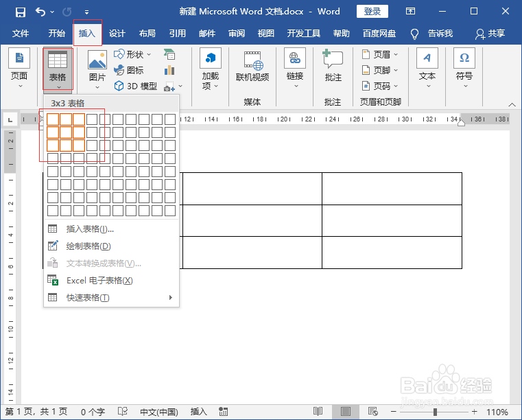Open 快速表格(T) submenu
Image resolution: width=522 pixels, height=420 pixels.
click(111, 297)
